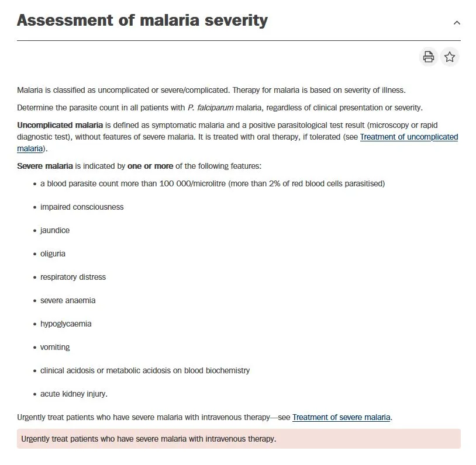This screenshot has width=476, height=465.
Task: Select the respiratory distress list item
Action: pos(73,277)
